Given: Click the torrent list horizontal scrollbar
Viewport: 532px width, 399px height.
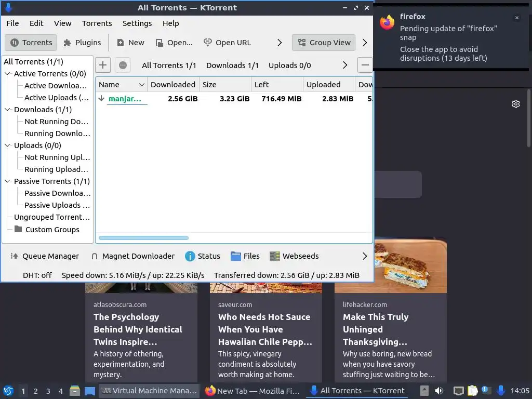Looking at the screenshot, I should click(x=143, y=238).
